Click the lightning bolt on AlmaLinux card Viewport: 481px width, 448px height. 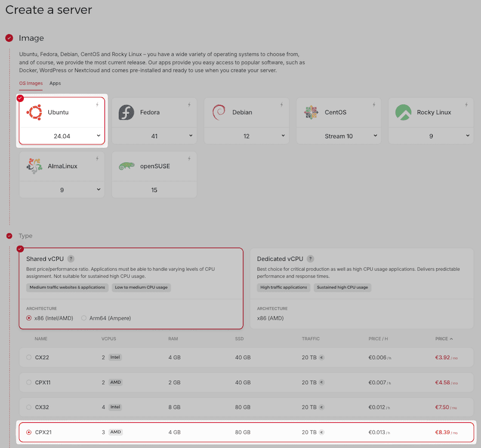click(x=97, y=159)
